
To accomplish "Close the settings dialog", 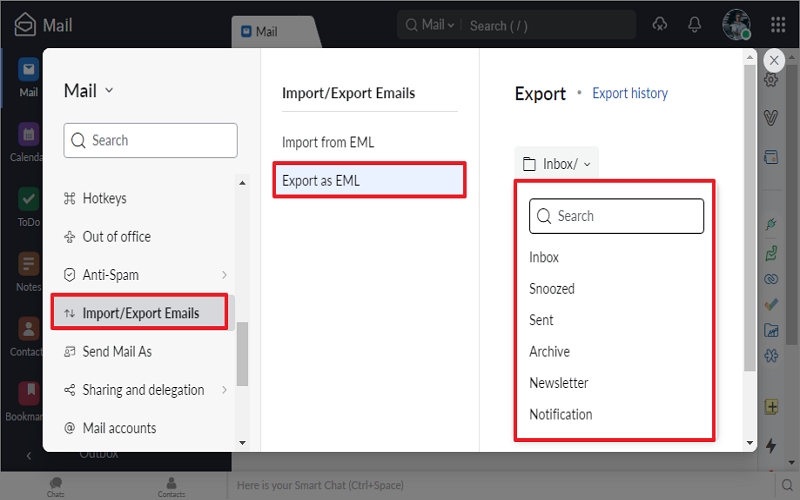I will (x=774, y=60).
